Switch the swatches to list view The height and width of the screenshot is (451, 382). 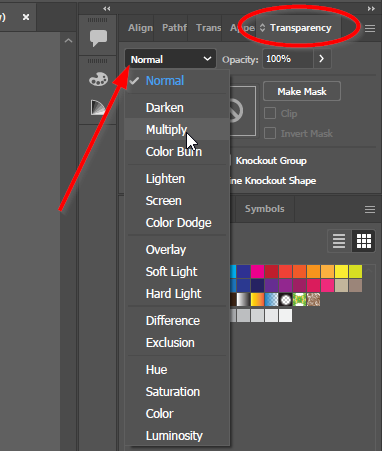pos(339,241)
